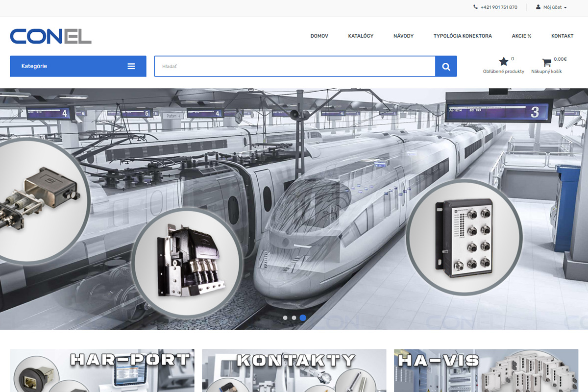
Task: Select the third carousel slide dot
Action: [x=303, y=318]
